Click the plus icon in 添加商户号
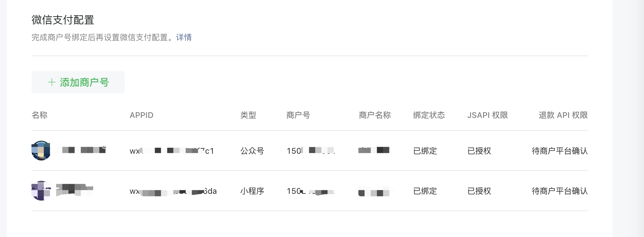The height and width of the screenshot is (237, 644). tap(52, 82)
